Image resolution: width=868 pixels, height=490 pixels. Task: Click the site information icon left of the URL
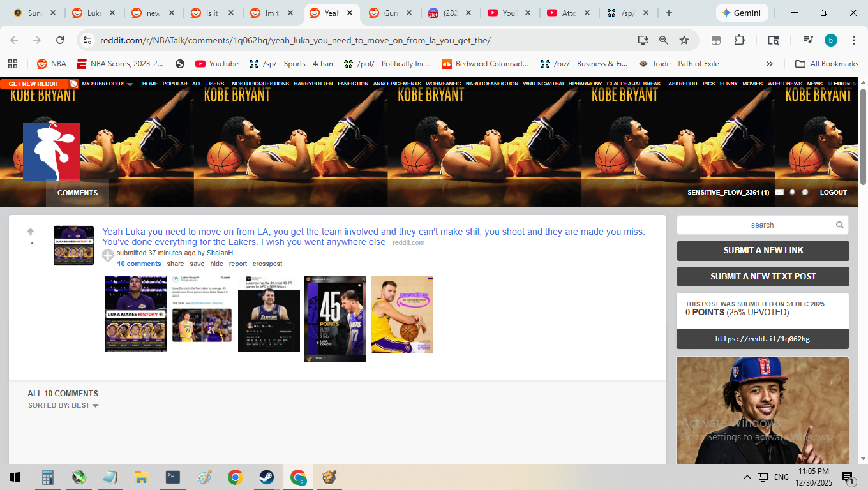(89, 40)
